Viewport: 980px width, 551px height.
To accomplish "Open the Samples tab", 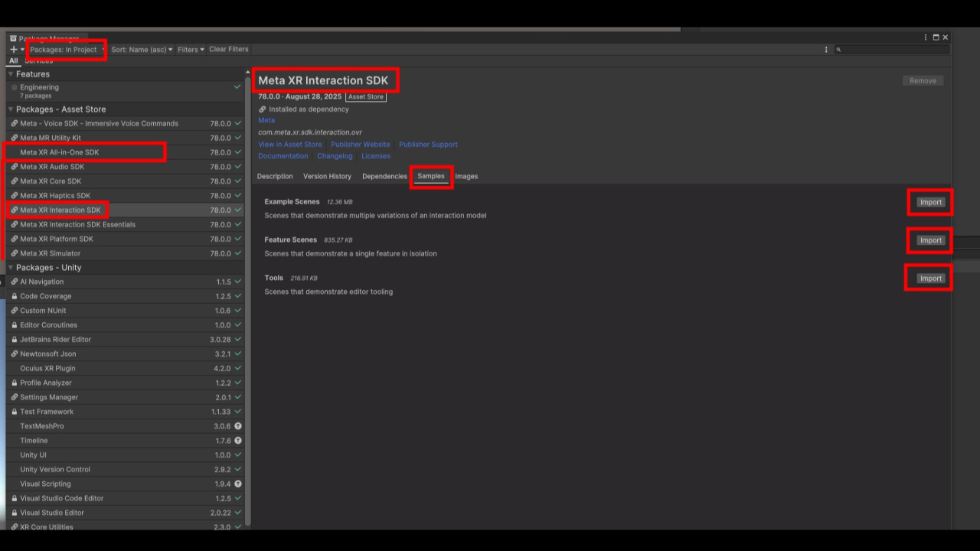I will (431, 176).
